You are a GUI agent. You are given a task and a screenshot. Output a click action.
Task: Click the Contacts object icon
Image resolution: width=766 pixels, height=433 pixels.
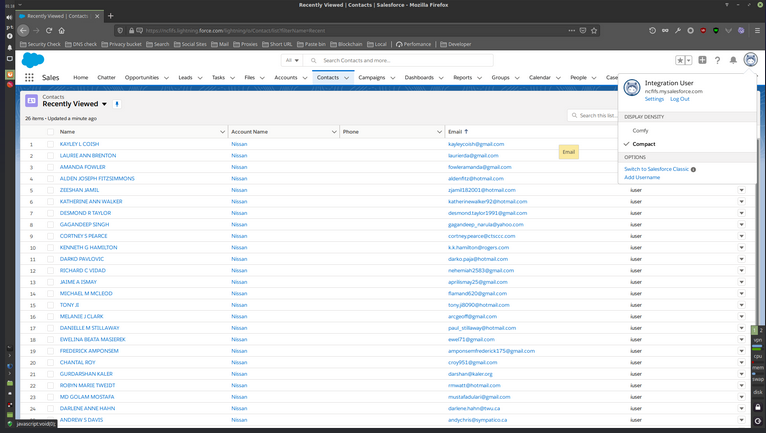click(31, 101)
